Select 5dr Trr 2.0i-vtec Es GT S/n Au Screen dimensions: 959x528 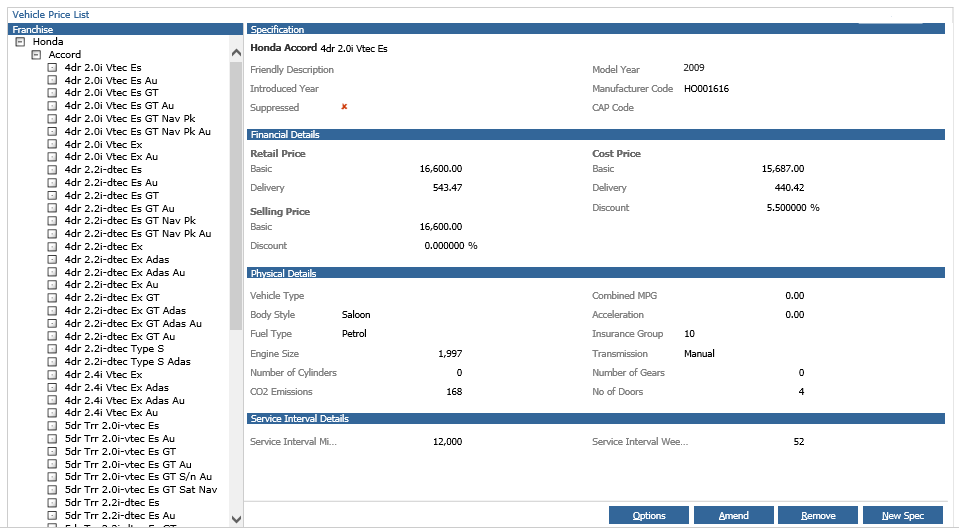click(x=139, y=477)
